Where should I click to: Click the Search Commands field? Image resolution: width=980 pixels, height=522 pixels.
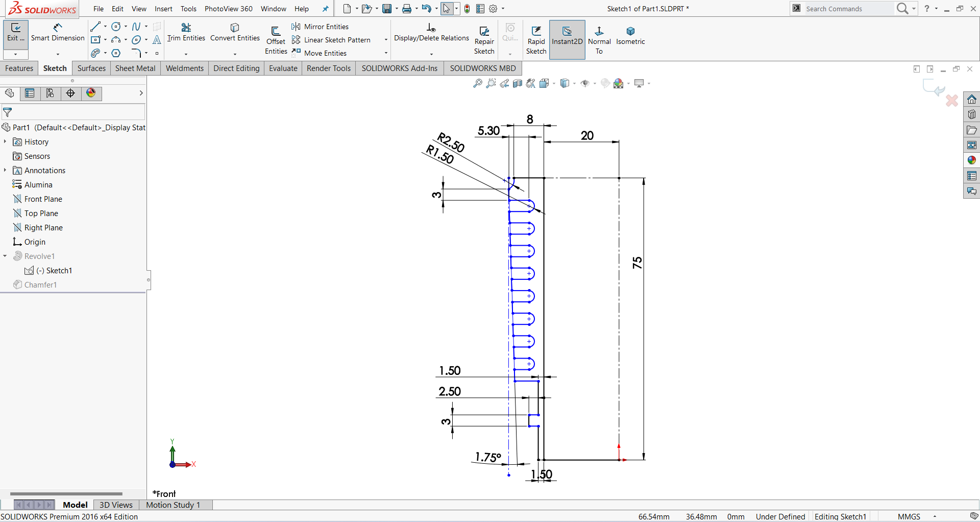pyautogui.click(x=847, y=9)
